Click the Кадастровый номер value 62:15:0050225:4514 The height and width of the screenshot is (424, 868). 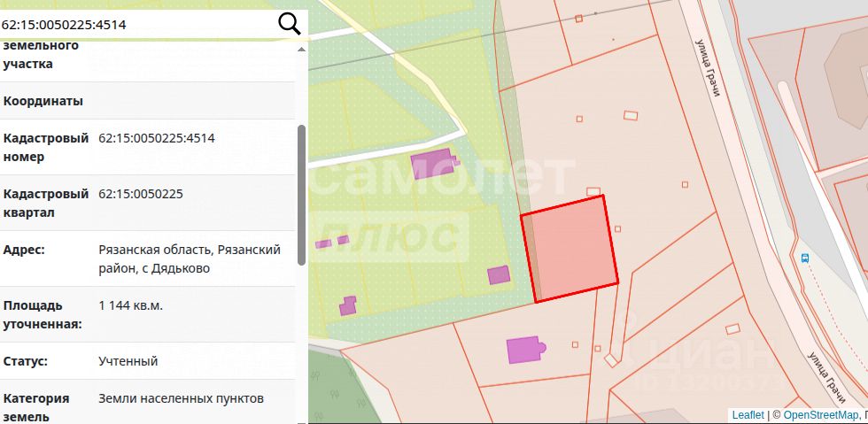pos(157,138)
